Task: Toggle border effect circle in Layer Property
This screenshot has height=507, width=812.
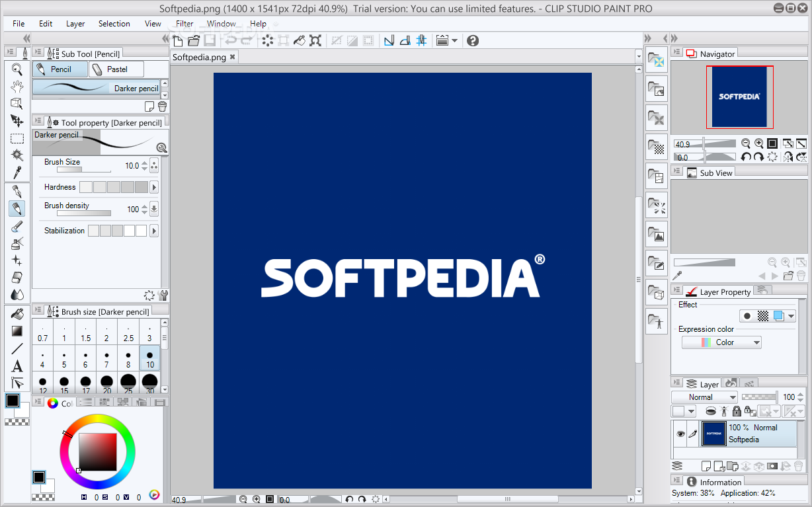Action: point(747,316)
